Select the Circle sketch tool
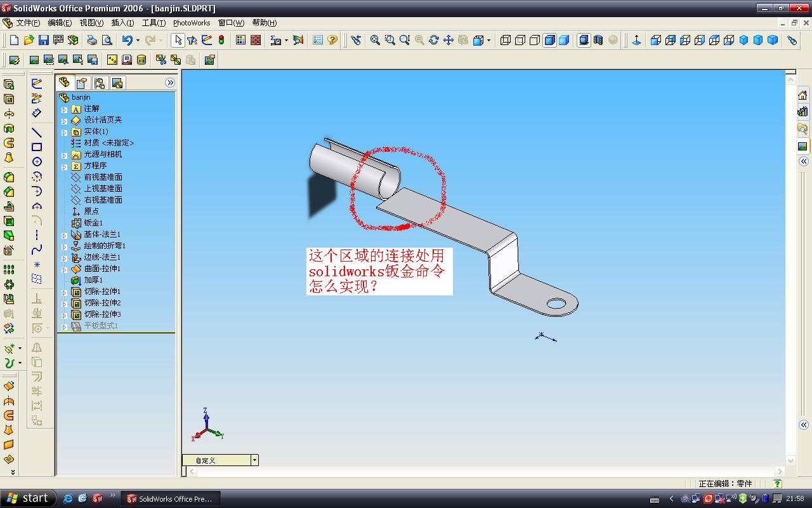The width and height of the screenshot is (812, 508). pyautogui.click(x=37, y=162)
